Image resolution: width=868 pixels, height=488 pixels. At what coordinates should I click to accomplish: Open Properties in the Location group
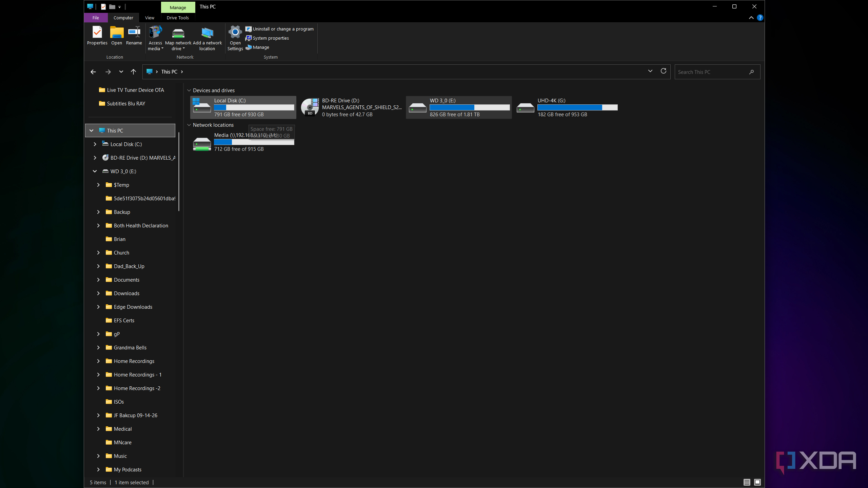coord(97,36)
